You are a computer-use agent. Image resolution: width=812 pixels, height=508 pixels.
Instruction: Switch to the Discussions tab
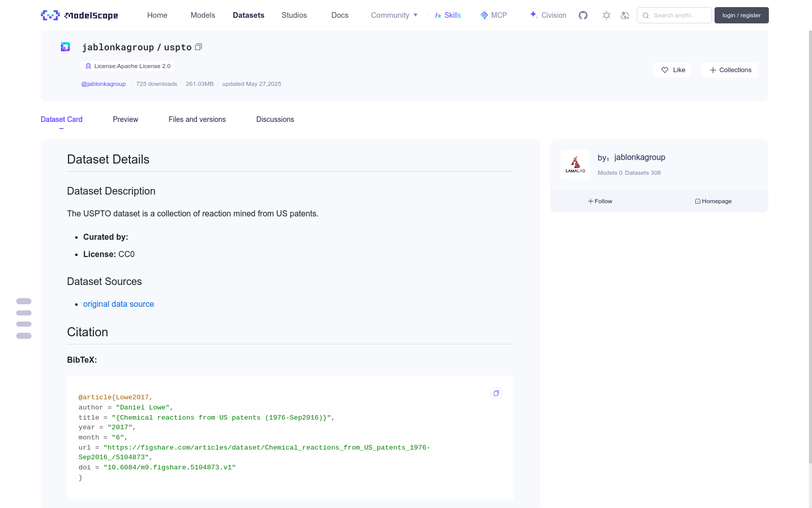coord(275,119)
